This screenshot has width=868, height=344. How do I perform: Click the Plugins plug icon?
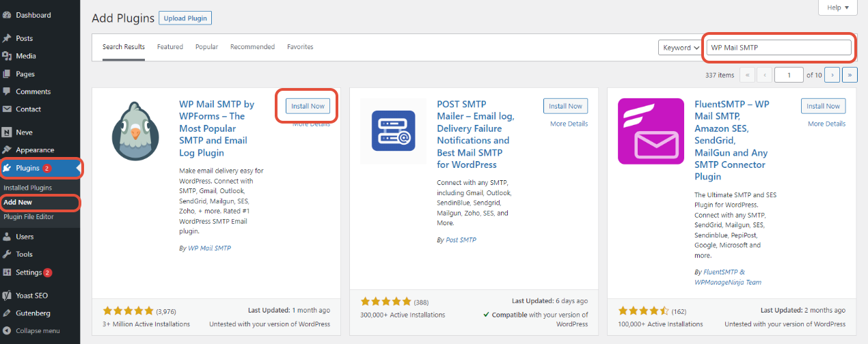[x=7, y=168]
